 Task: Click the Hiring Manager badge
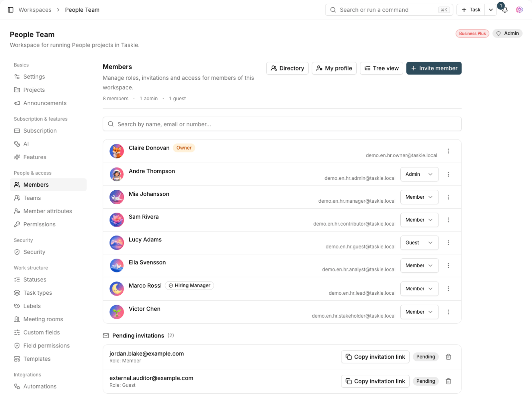pyautogui.click(x=189, y=285)
